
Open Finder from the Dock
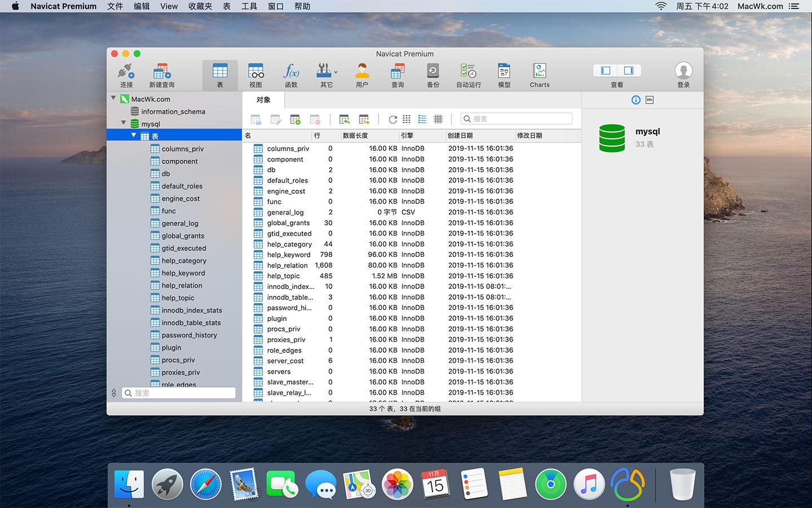pos(129,484)
